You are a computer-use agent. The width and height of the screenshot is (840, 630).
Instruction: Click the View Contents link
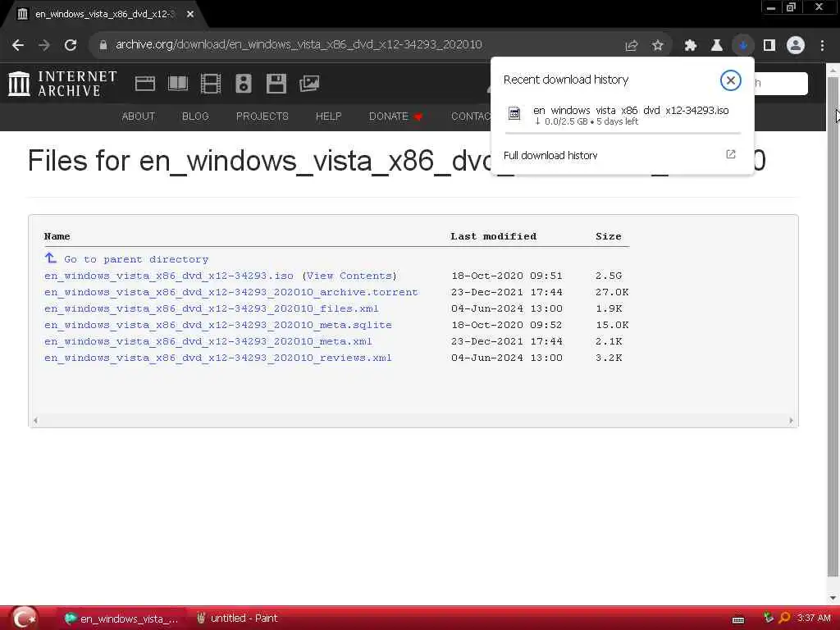pyautogui.click(x=349, y=276)
